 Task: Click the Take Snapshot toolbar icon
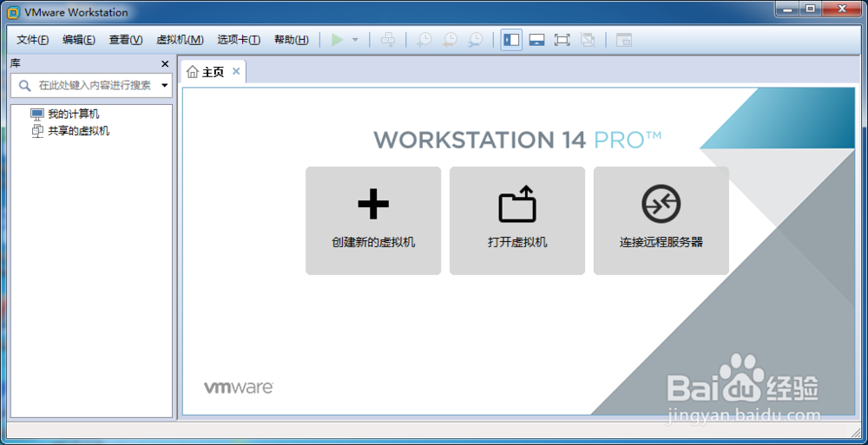424,40
